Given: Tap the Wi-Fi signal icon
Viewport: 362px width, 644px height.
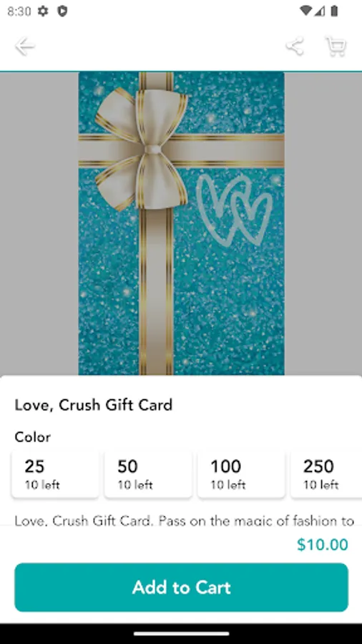Looking at the screenshot, I should 305,11.
